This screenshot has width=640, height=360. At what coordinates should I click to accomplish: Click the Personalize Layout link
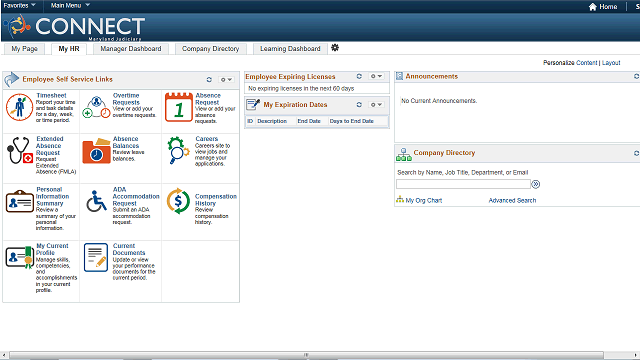pos(611,63)
